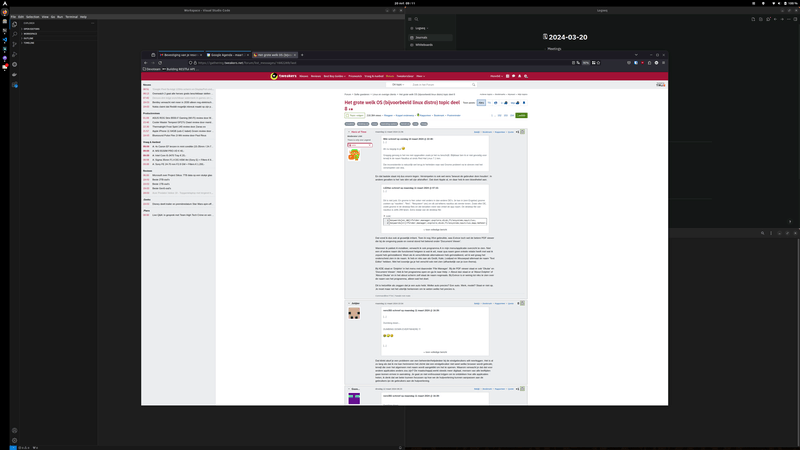Open the Selection menu in VS Code

point(33,17)
